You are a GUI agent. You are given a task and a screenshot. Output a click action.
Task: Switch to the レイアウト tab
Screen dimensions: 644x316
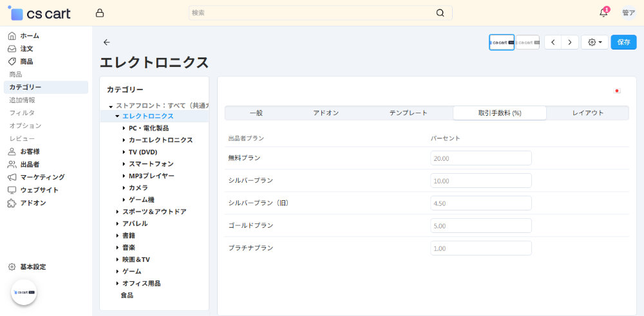click(587, 113)
